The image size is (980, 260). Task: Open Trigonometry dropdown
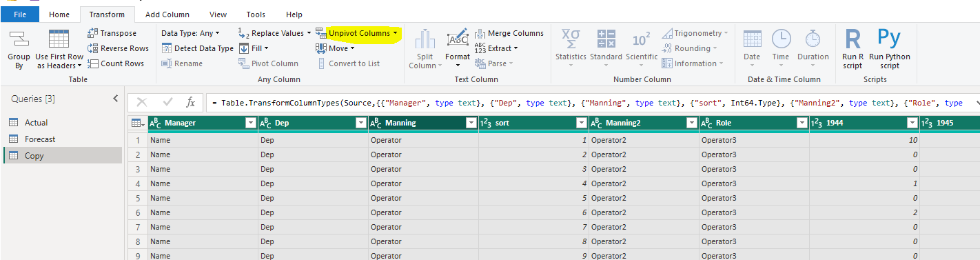(x=695, y=33)
